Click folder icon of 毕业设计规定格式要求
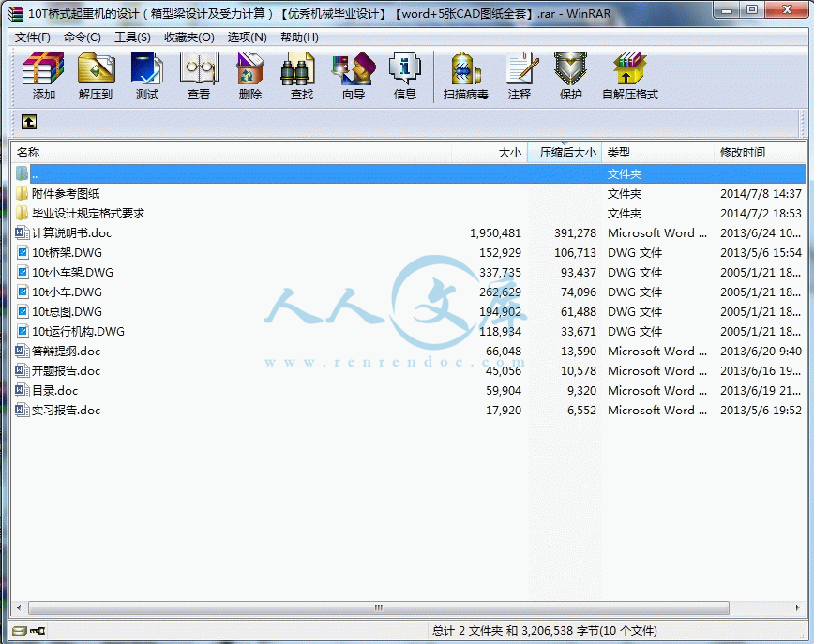Image resolution: width=814 pixels, height=644 pixels. [22, 214]
